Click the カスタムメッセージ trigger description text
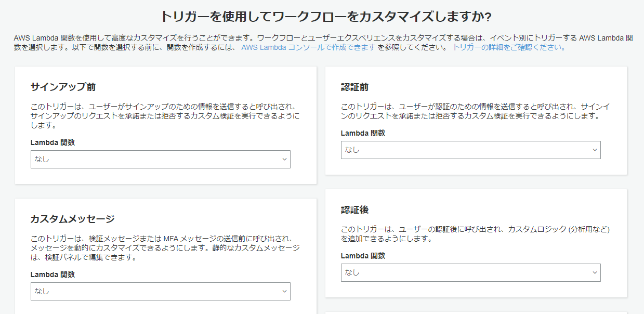Screen dimensions: 644x314 (165, 248)
